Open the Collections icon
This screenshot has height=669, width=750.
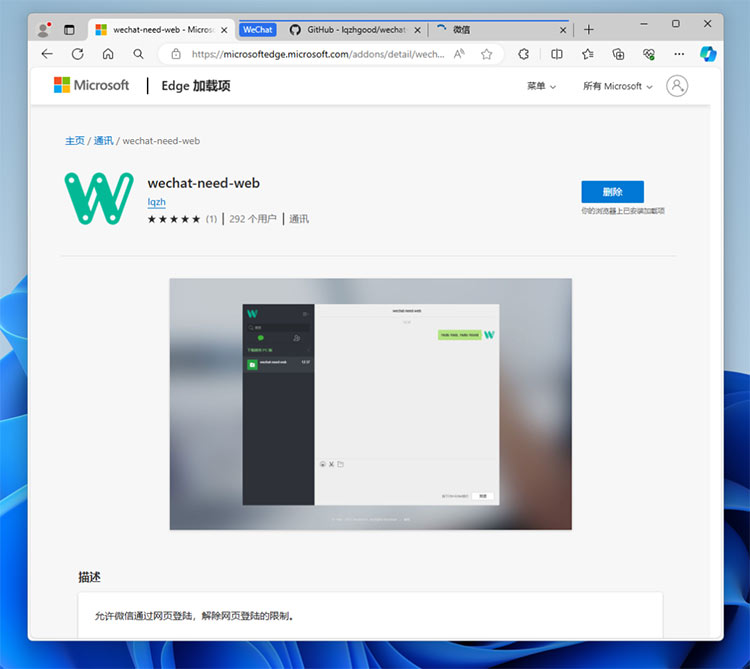coord(618,54)
